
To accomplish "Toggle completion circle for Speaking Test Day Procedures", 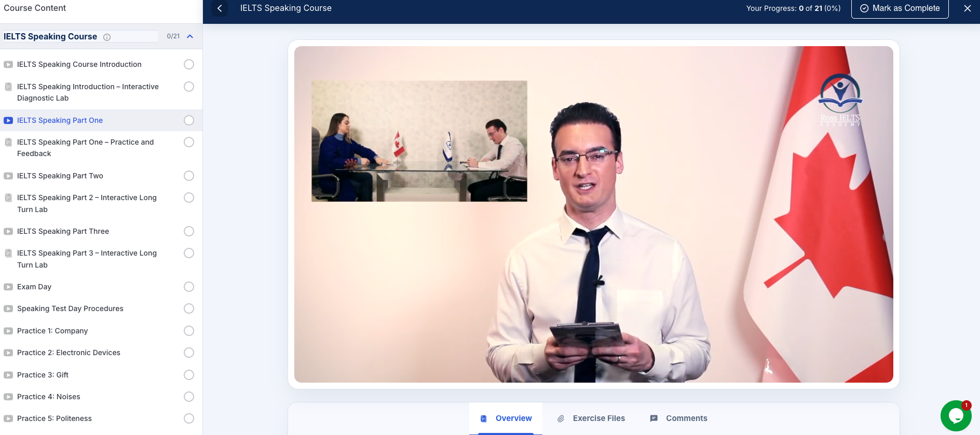I will [189, 308].
